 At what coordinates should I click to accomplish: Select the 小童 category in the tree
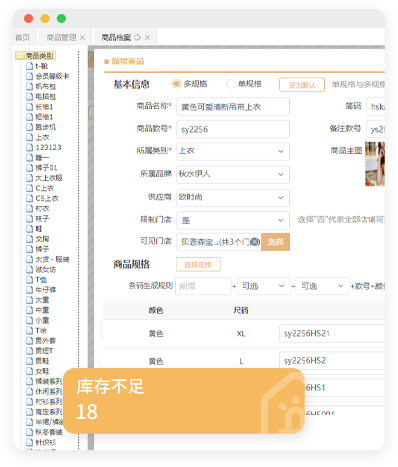(x=42, y=320)
